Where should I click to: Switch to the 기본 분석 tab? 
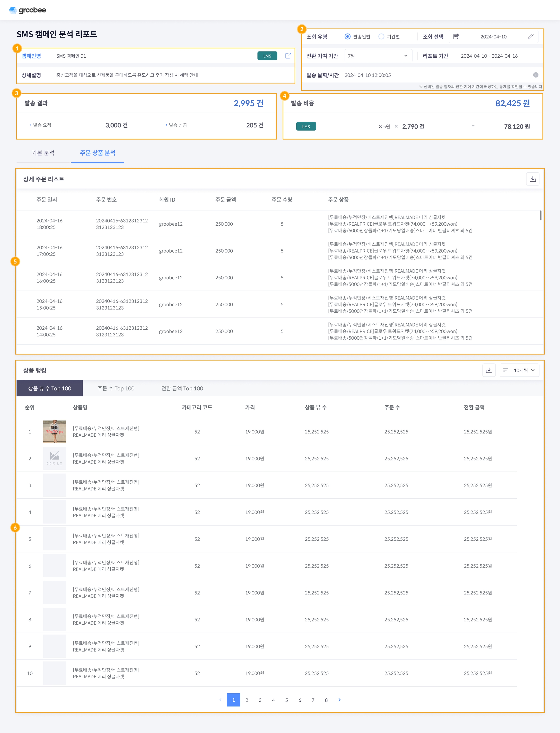click(x=43, y=153)
